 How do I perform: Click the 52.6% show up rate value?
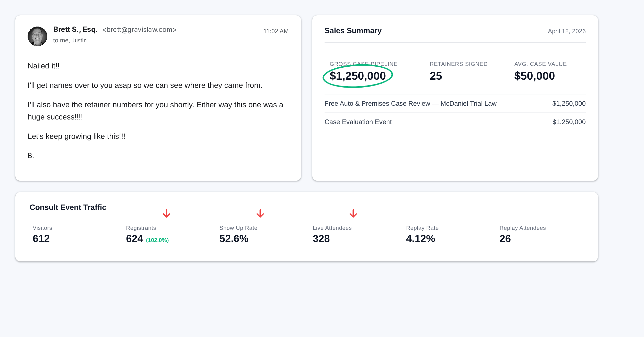pos(234,239)
